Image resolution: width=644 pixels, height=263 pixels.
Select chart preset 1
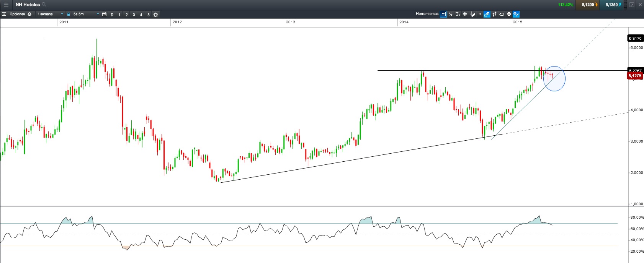click(x=119, y=15)
